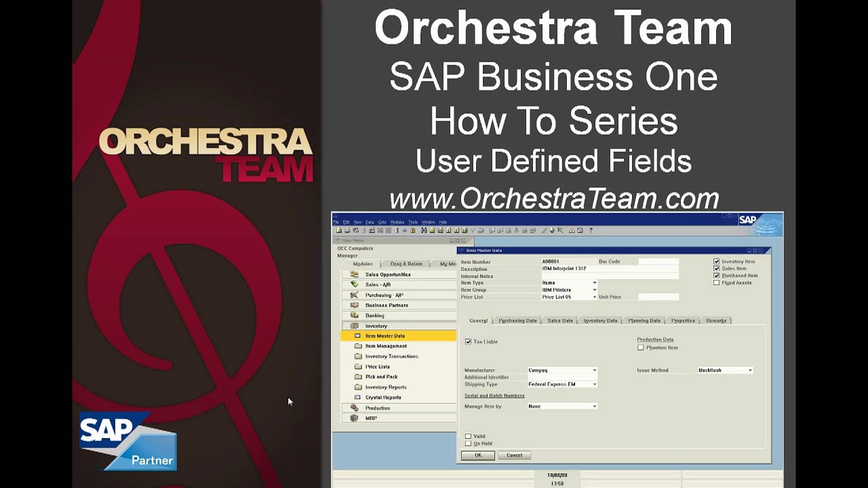Image resolution: width=868 pixels, height=488 pixels.
Task: Click the Sales Opportunities module icon
Action: pos(354,274)
